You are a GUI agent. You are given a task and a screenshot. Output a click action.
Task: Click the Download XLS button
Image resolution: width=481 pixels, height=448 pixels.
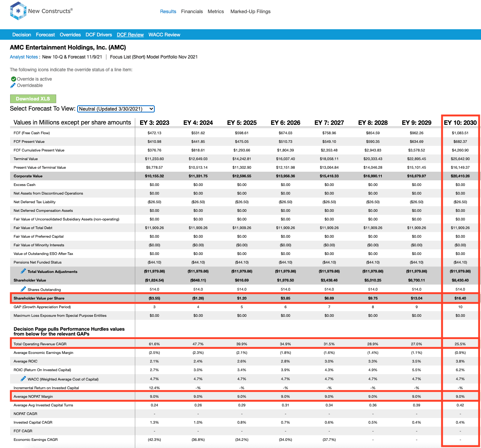pos(33,99)
